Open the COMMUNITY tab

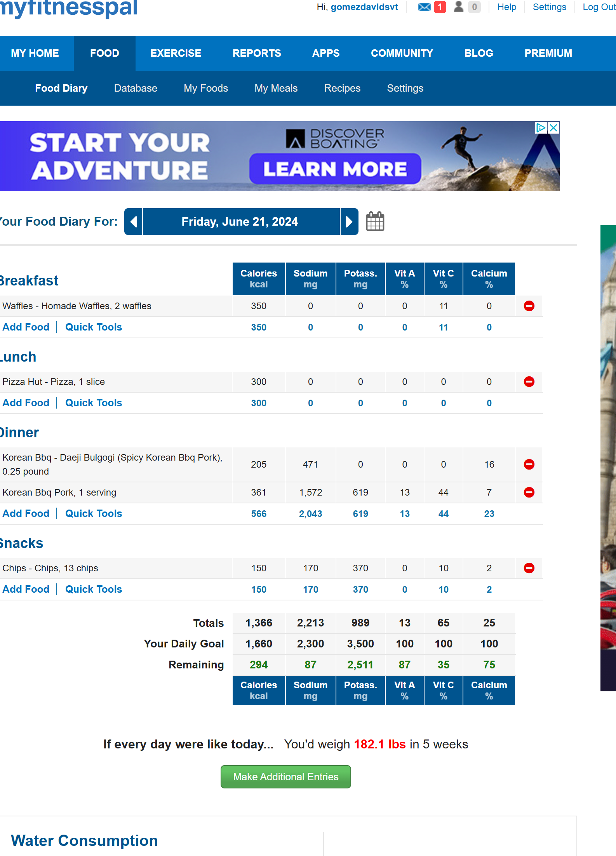[x=402, y=53]
